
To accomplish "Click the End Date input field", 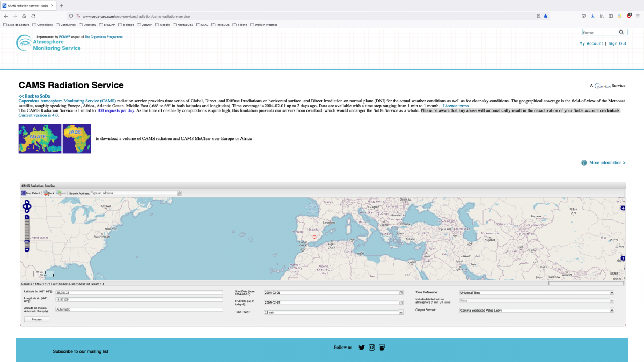I will 331,302.
